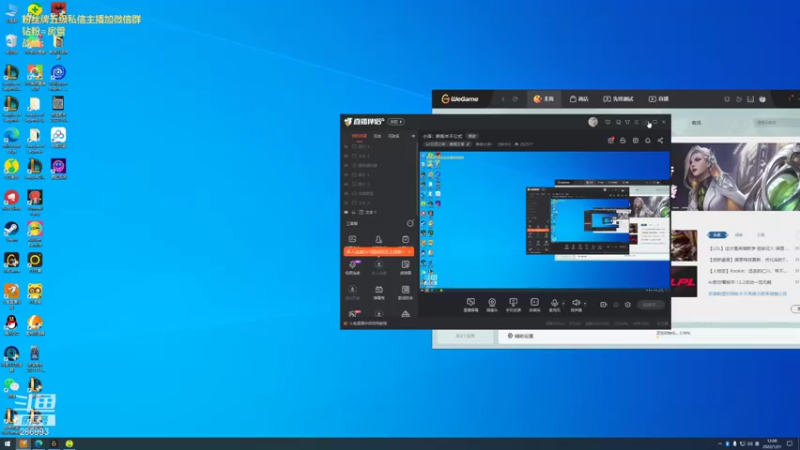Open Steam desktop icon
Screen dimensions: 800x450
pos(11,232)
